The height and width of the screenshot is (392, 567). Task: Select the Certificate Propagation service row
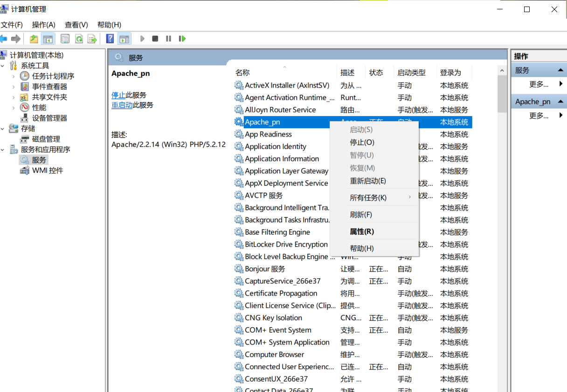pyautogui.click(x=353, y=294)
